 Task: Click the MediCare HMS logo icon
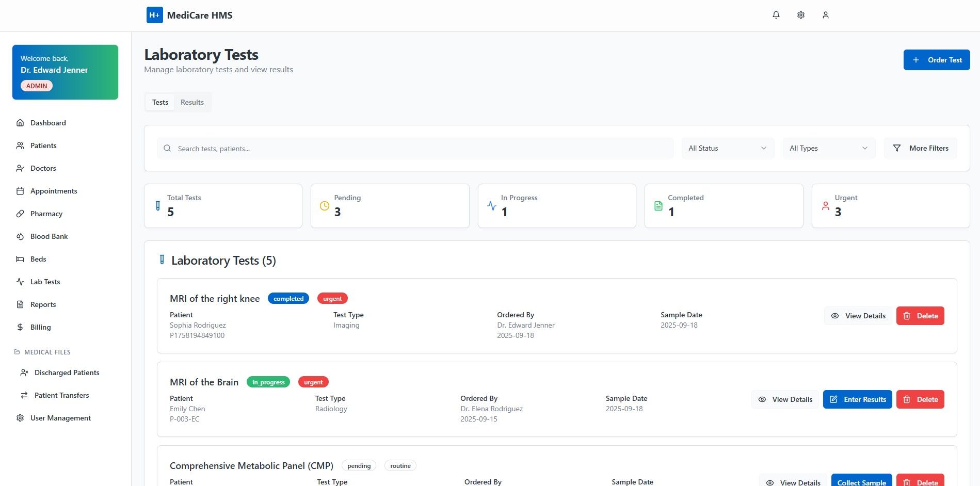point(154,15)
